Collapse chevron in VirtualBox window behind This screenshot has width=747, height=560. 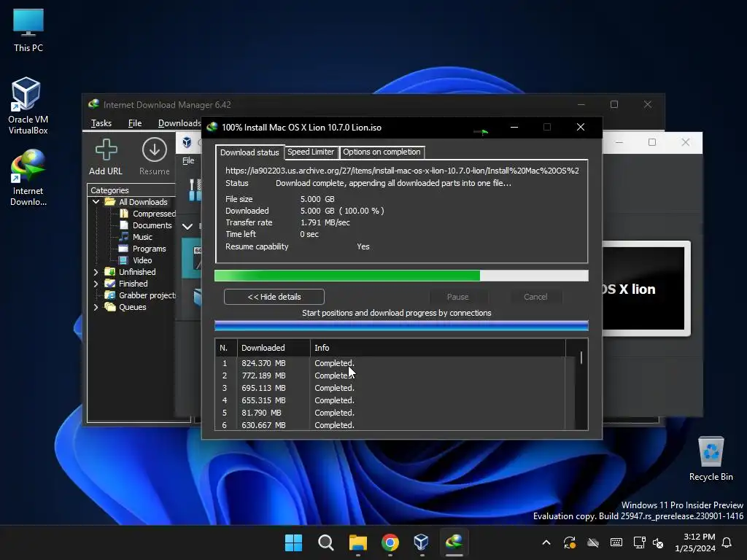click(x=187, y=226)
